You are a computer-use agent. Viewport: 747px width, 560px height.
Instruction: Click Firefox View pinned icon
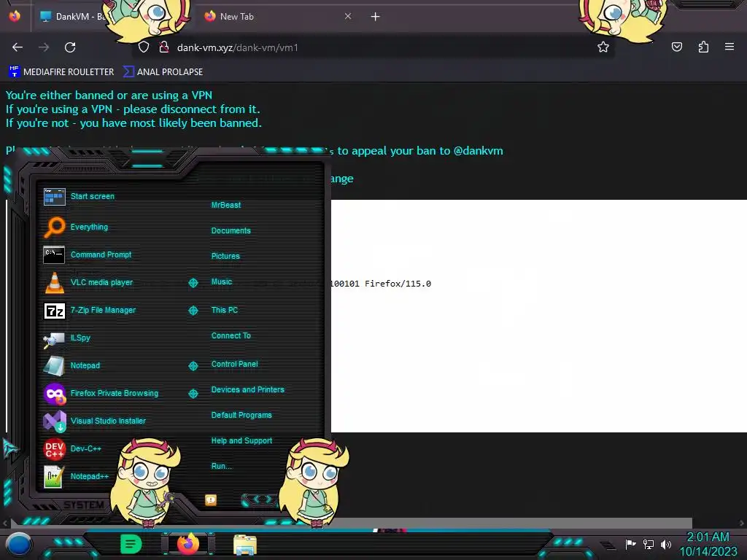(x=15, y=17)
